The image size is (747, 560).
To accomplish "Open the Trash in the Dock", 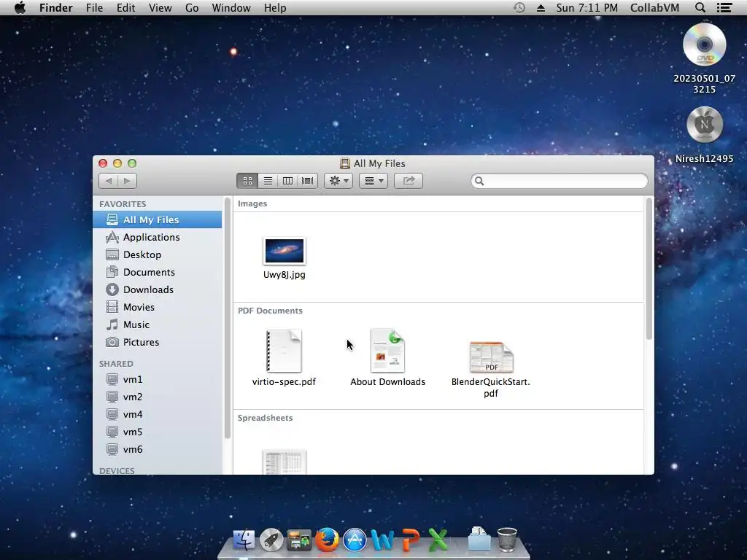I will pos(507,540).
